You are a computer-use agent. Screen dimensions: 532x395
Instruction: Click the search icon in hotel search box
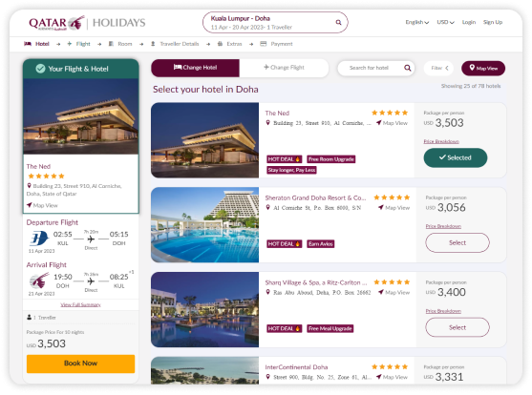coord(408,68)
